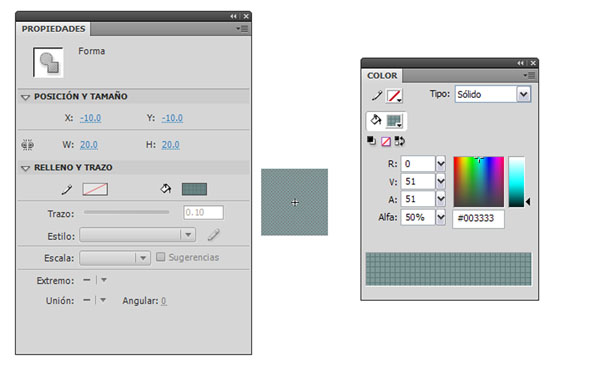Click the black and white default colors icon
The width and height of the screenshot is (600, 375).
point(371,141)
